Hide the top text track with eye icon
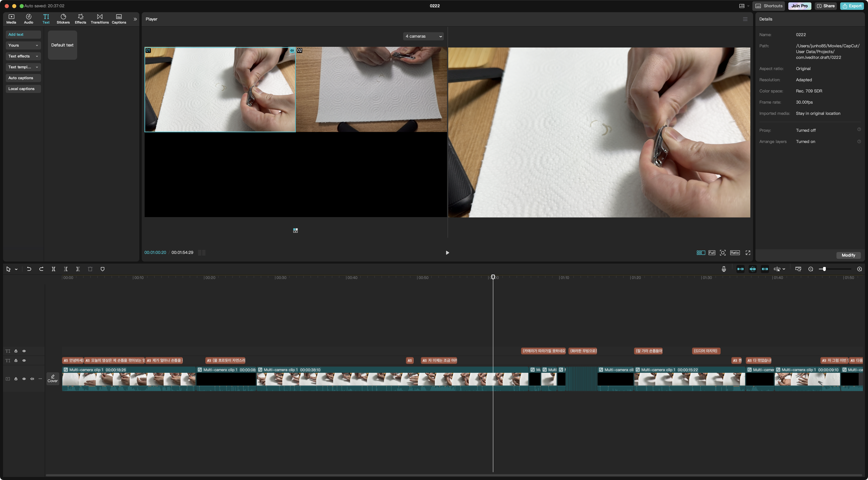This screenshot has height=480, width=868. (x=24, y=351)
